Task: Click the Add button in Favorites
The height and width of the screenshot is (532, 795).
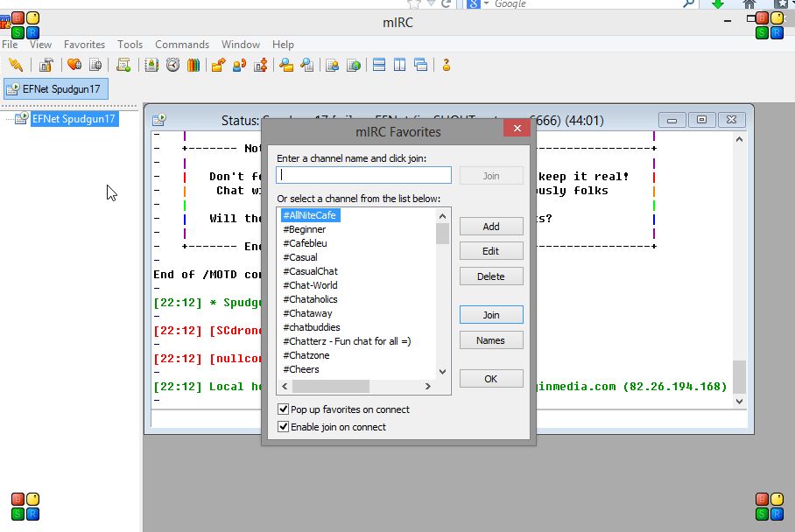Action: coord(491,227)
